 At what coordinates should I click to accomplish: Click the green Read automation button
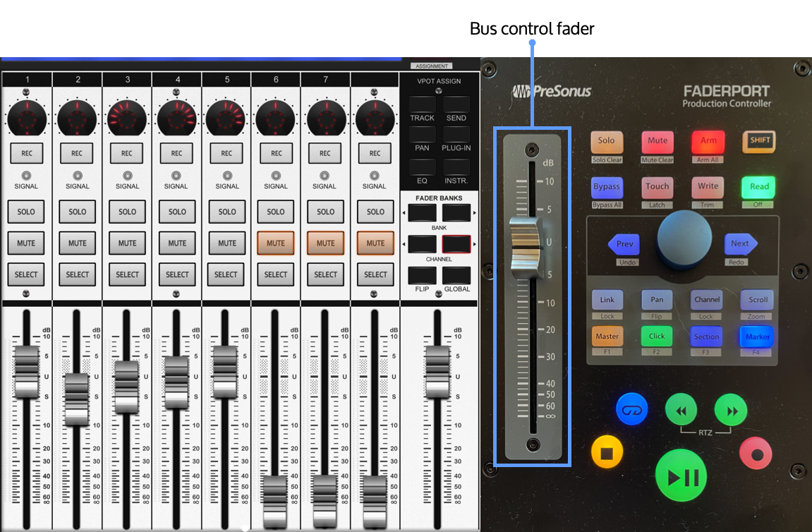click(758, 187)
